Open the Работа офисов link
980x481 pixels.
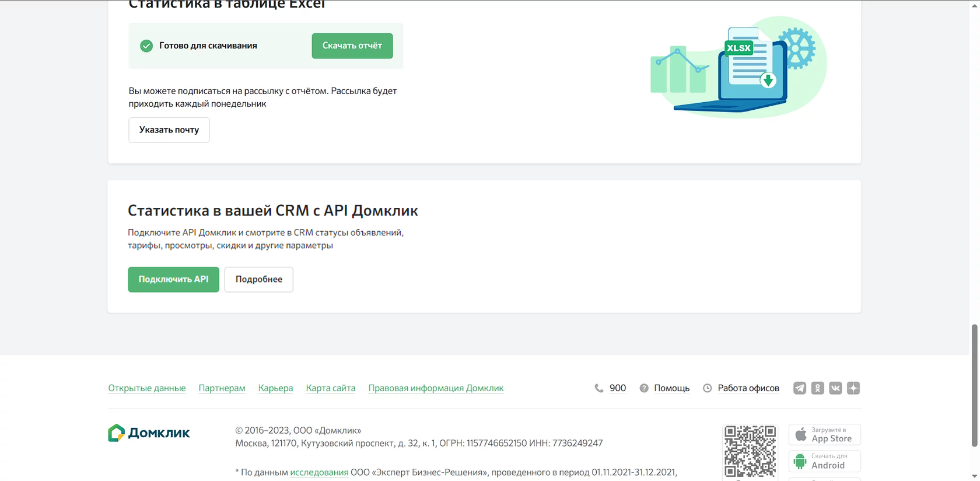748,388
